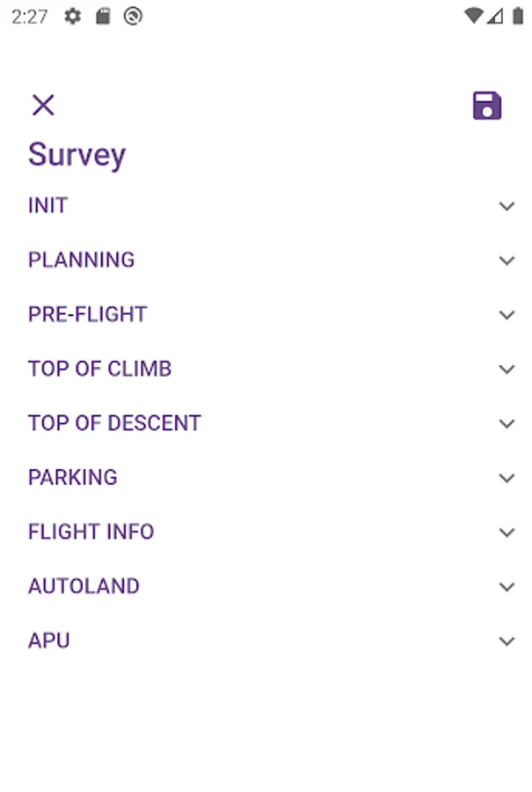The width and height of the screenshot is (532, 792).
Task: Click the battery icon in status bar
Action: click(518, 16)
